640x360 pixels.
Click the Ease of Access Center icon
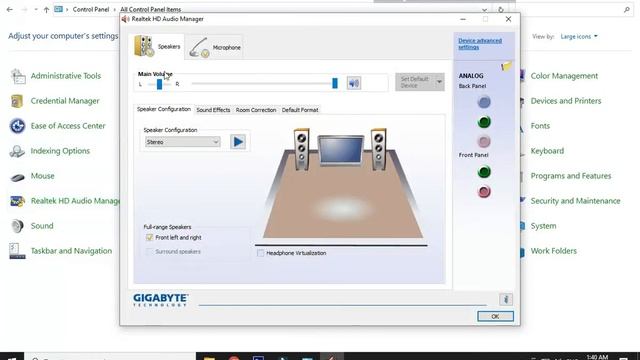[17, 126]
